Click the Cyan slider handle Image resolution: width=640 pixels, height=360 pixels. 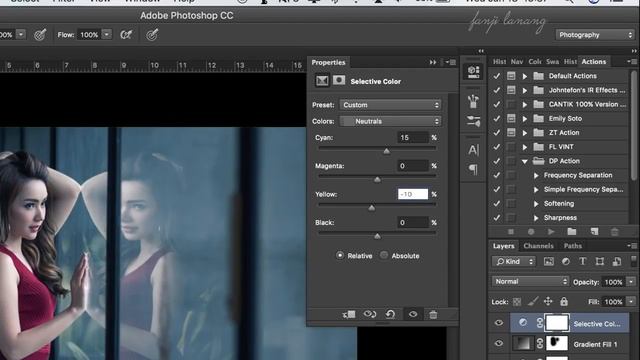(386, 151)
